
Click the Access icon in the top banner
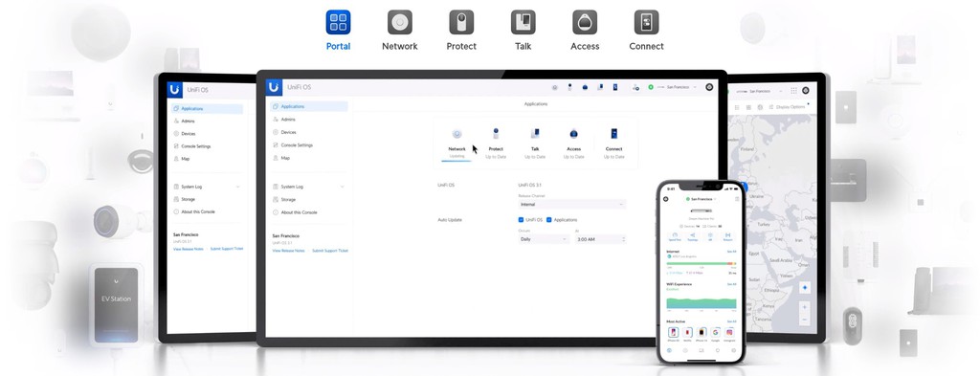tap(585, 23)
